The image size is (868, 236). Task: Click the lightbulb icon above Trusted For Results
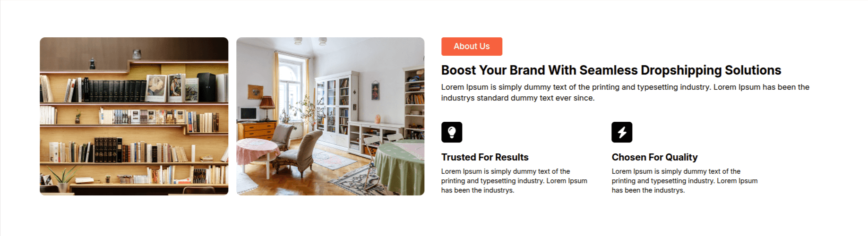(451, 132)
